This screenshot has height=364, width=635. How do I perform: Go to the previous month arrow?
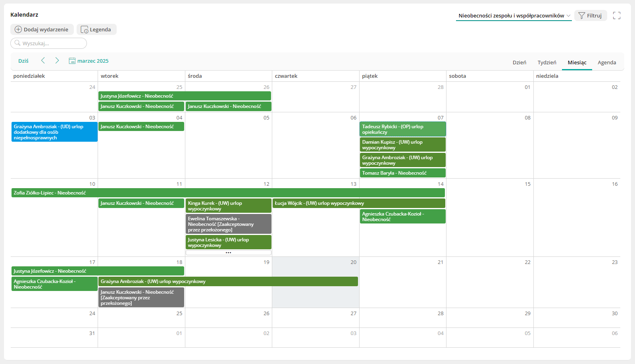pyautogui.click(x=43, y=60)
